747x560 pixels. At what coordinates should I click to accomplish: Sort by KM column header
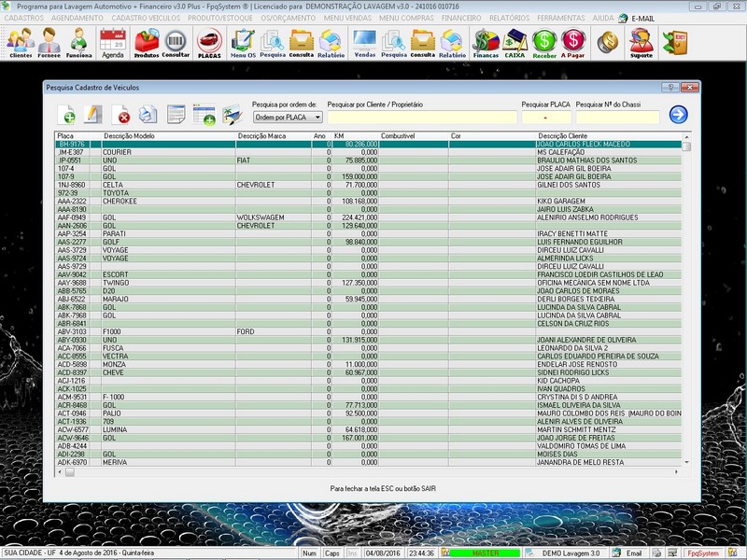(x=339, y=135)
